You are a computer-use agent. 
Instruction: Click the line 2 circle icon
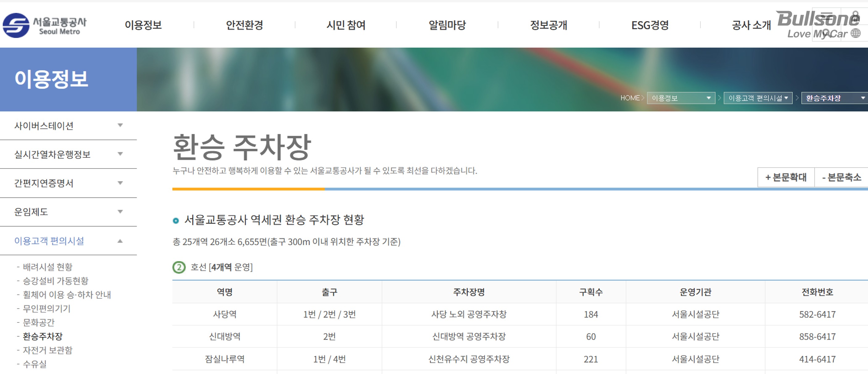tap(179, 267)
